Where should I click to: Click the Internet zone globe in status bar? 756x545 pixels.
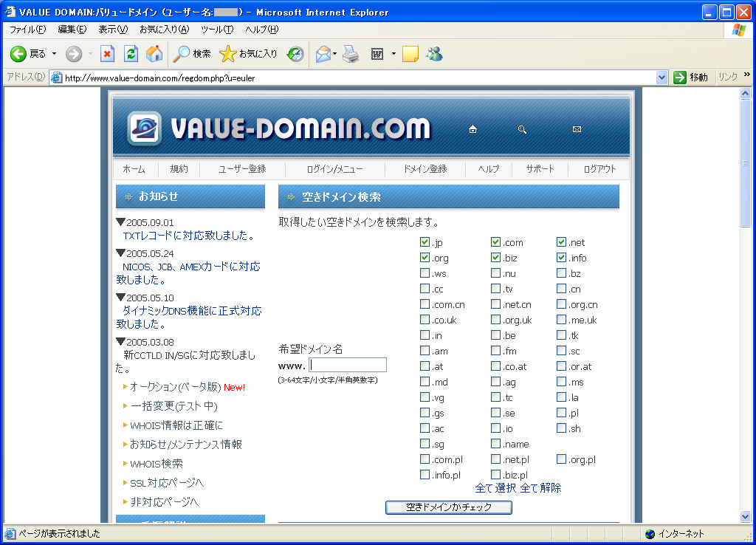tap(650, 534)
